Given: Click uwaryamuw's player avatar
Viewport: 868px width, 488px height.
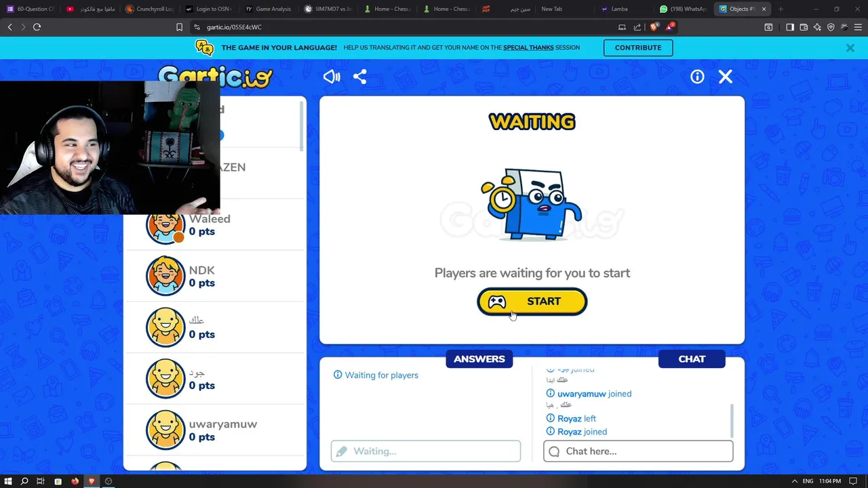Looking at the screenshot, I should click(x=165, y=430).
